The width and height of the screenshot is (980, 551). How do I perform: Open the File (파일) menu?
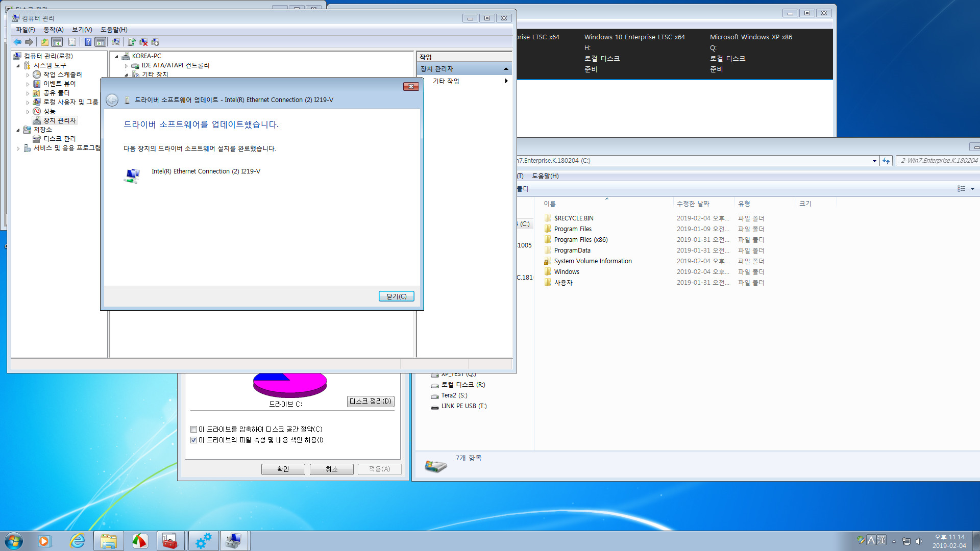pos(25,30)
